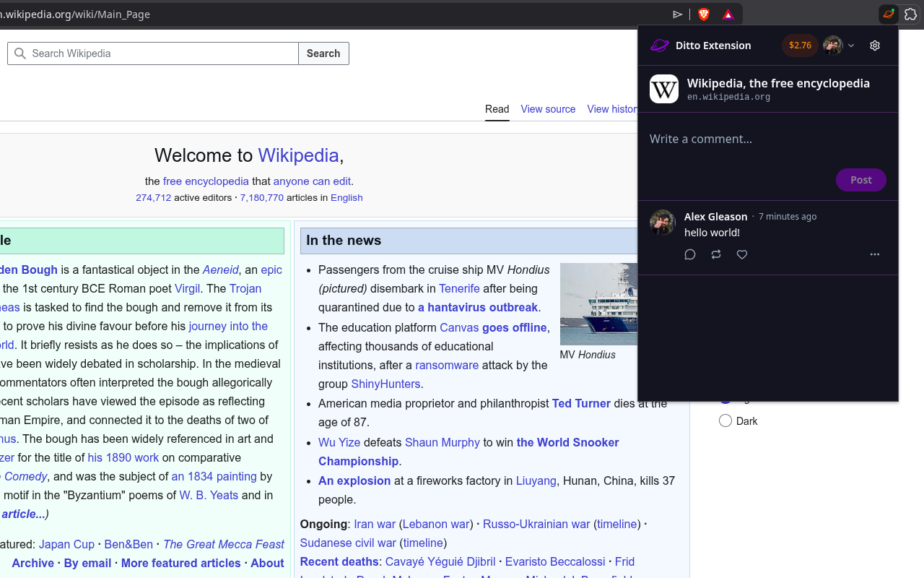The height and width of the screenshot is (578, 924).
Task: Click the send/share arrow in address bar
Action: tap(678, 14)
